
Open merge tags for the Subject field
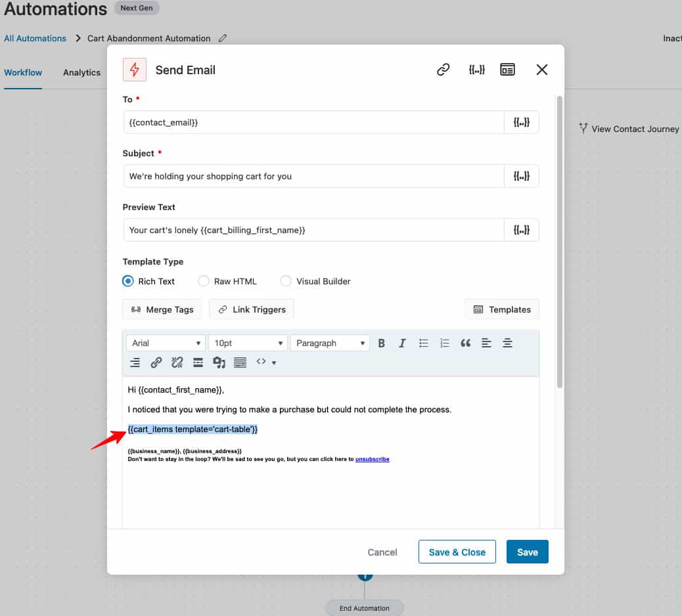click(522, 176)
